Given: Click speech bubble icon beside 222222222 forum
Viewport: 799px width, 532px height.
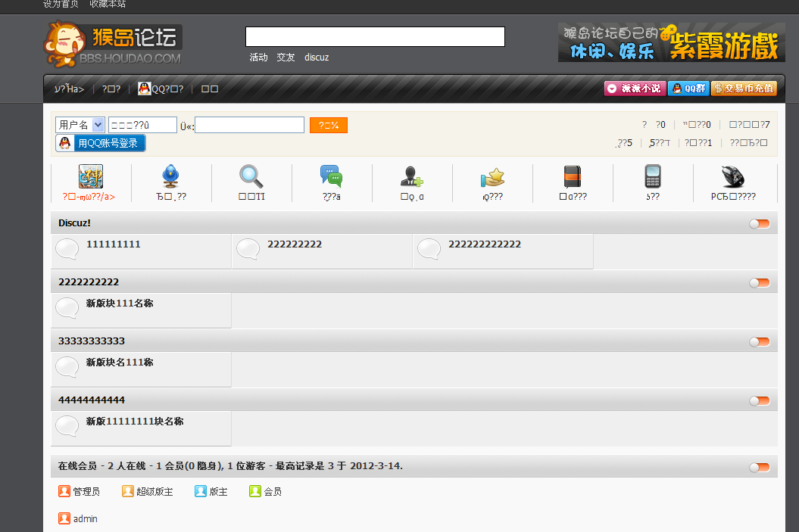Looking at the screenshot, I should [x=248, y=250].
